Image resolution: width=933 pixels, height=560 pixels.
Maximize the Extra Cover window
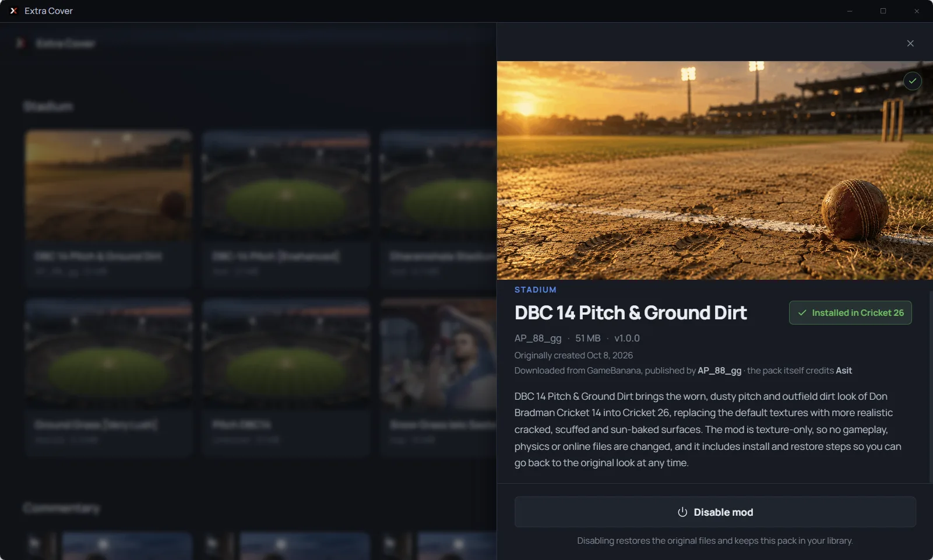point(883,11)
